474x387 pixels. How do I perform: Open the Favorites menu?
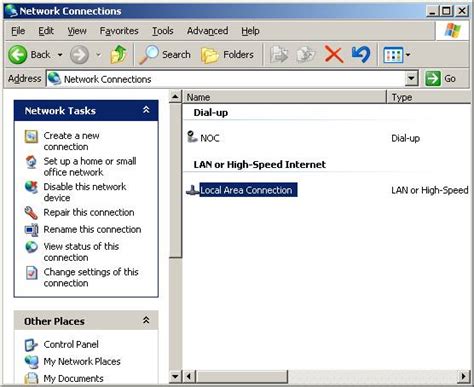tap(119, 31)
